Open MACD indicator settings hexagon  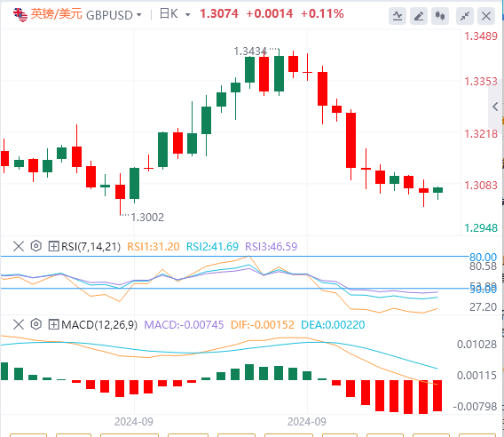pos(36,324)
